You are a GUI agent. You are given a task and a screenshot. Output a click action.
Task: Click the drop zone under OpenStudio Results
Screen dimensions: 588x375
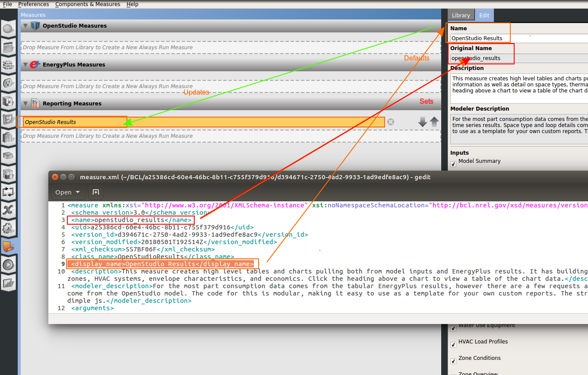(231, 136)
